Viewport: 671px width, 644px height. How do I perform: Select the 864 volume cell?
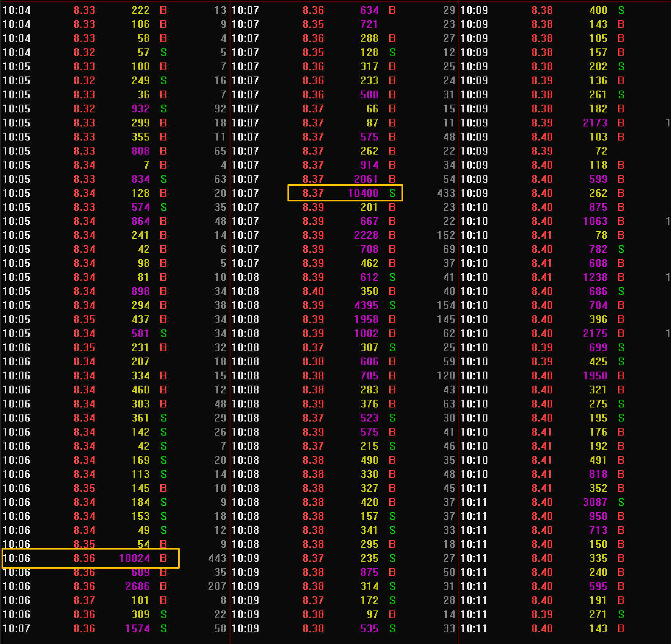coord(141,221)
